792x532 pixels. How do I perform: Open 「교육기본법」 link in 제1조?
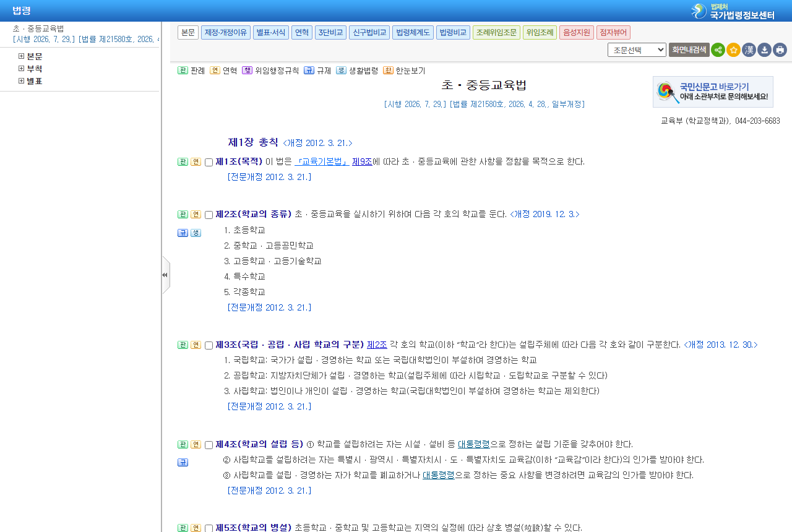(x=322, y=161)
